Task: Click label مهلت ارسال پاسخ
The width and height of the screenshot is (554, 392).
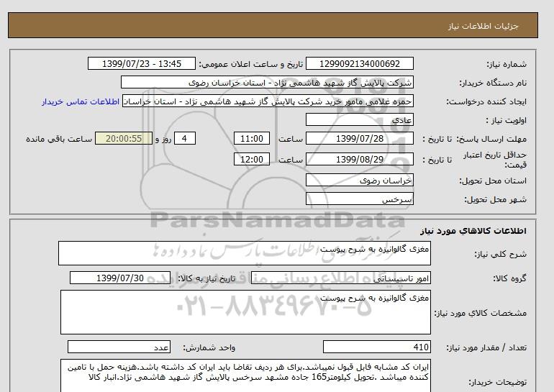Action: (492, 139)
